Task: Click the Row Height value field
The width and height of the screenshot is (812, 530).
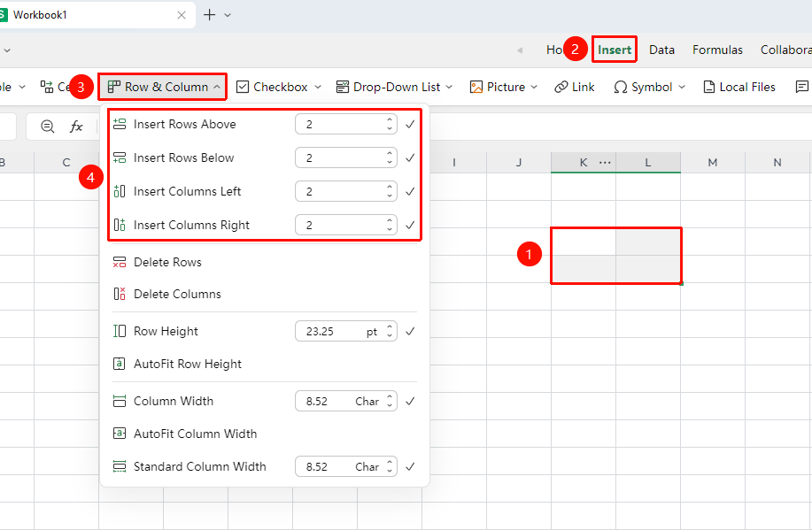Action: (346, 331)
